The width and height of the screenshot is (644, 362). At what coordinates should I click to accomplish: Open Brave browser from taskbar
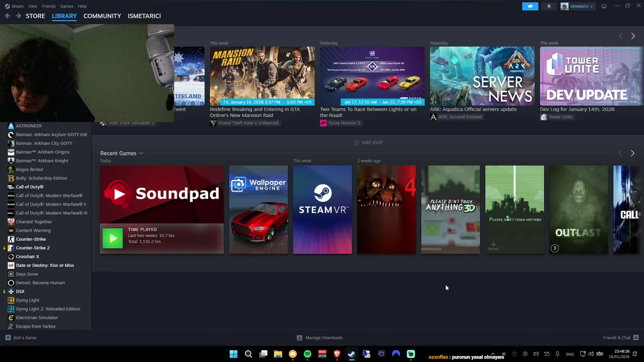pos(337,354)
